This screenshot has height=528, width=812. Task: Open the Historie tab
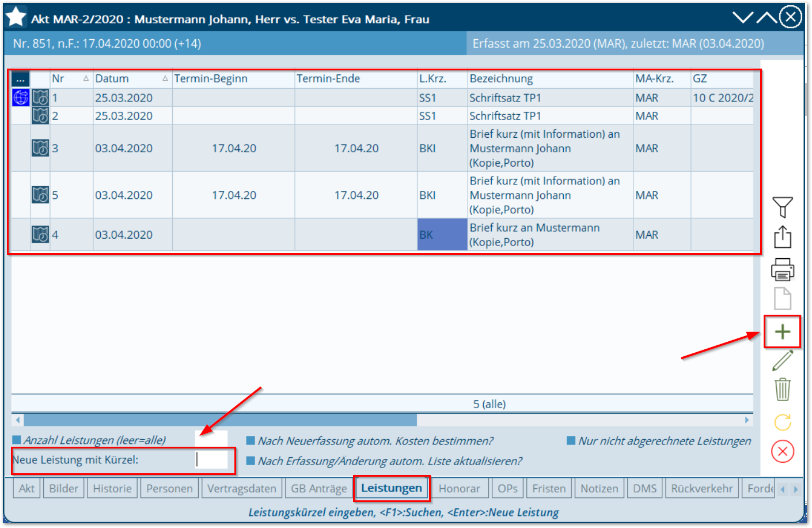(x=112, y=488)
